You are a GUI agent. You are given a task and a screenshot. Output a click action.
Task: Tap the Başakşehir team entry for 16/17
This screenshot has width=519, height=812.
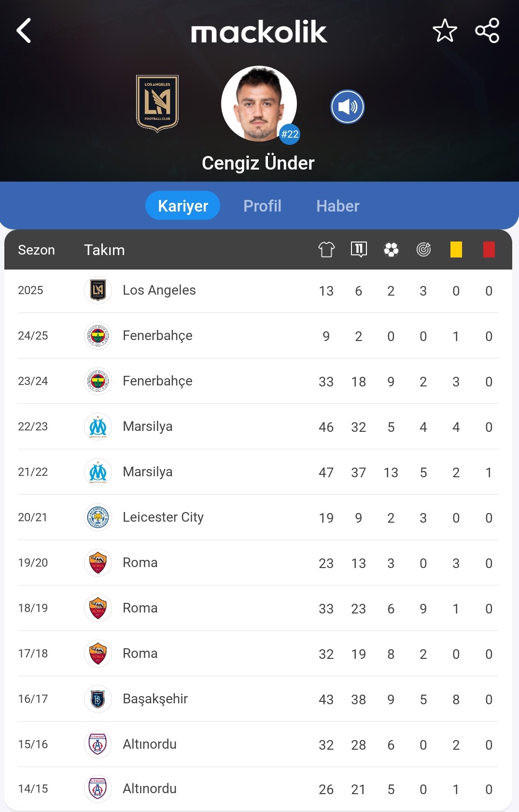(155, 699)
